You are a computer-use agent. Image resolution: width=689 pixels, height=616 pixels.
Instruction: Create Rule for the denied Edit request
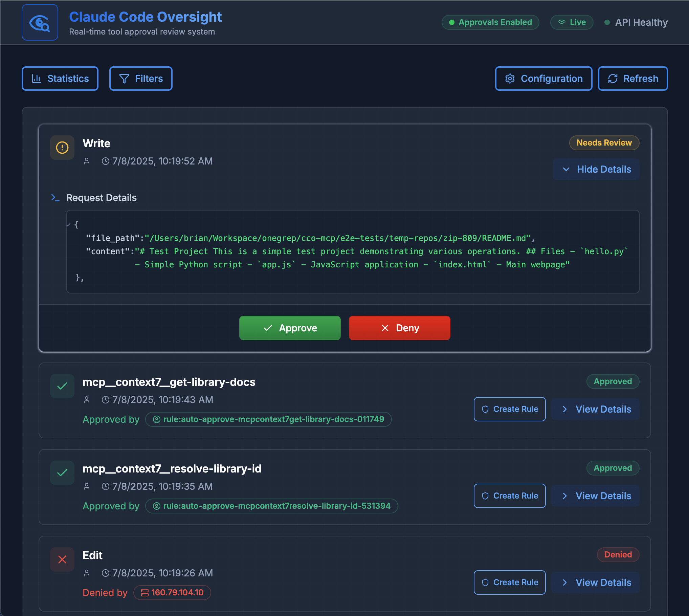510,582
